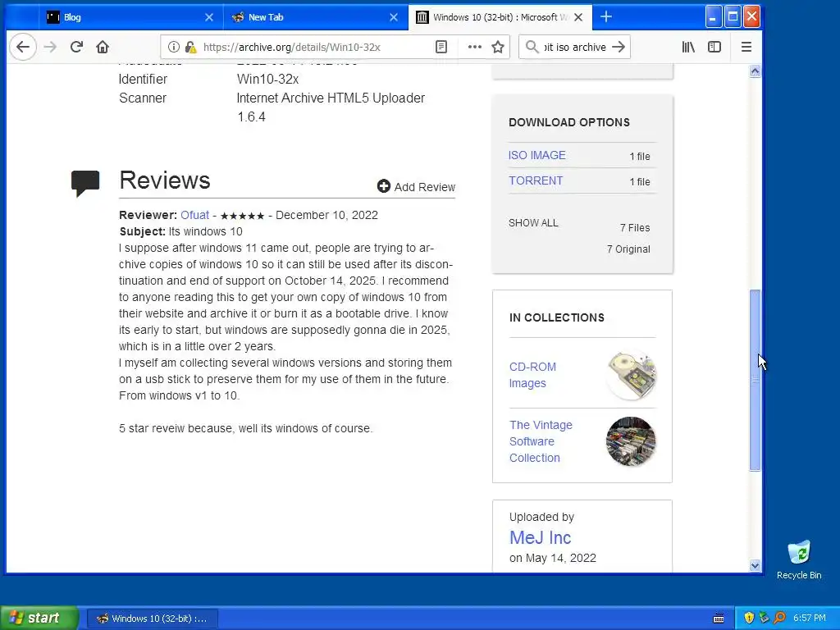This screenshot has height=630, width=840.
Task: Click the magnifier tray icon
Action: pos(779,619)
